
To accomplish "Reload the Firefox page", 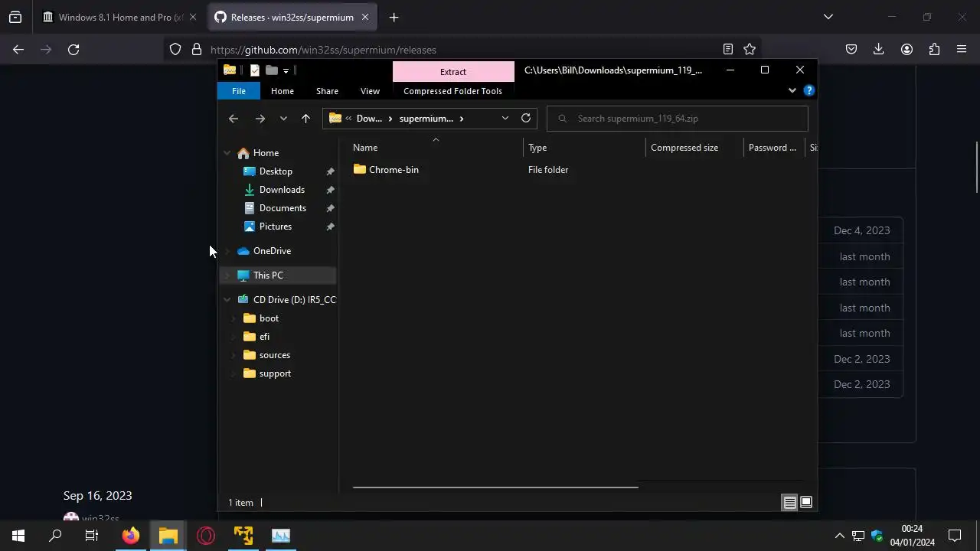I will click(x=73, y=50).
